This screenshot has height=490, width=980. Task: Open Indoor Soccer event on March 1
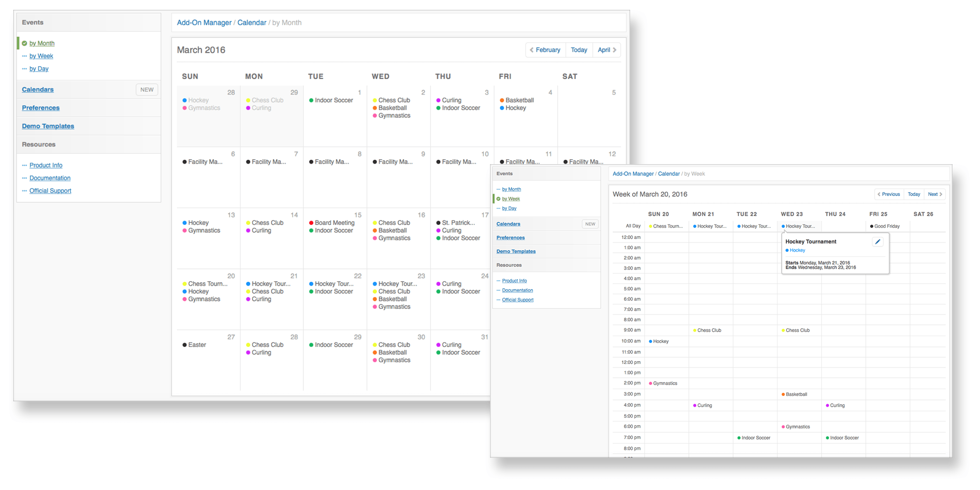[x=331, y=100]
